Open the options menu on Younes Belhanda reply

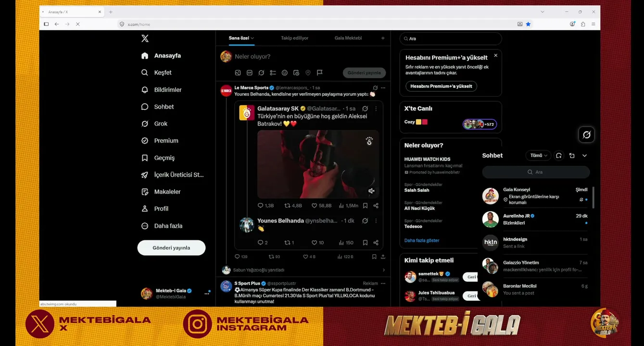pyautogui.click(x=376, y=221)
